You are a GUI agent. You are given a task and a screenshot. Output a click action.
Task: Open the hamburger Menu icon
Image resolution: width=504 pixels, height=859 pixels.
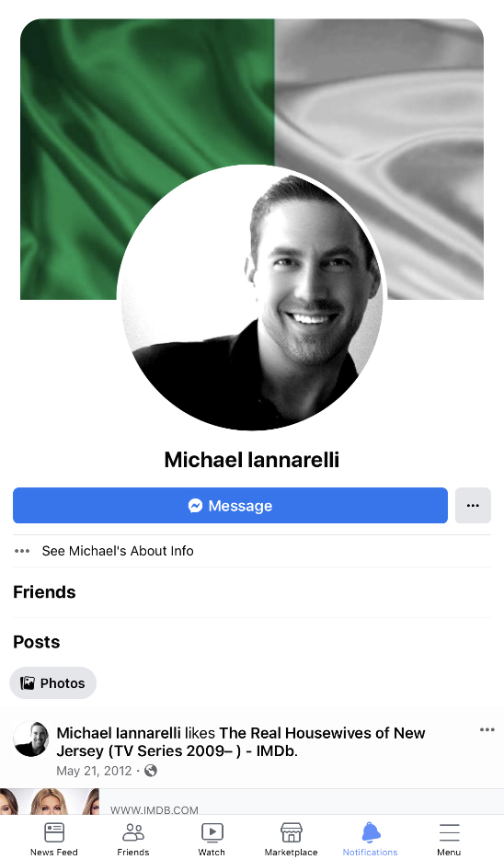click(449, 832)
